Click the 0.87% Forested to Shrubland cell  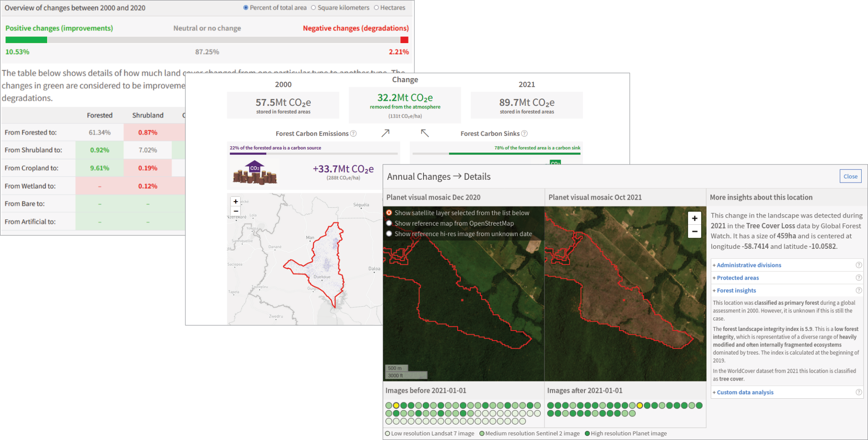coord(148,133)
